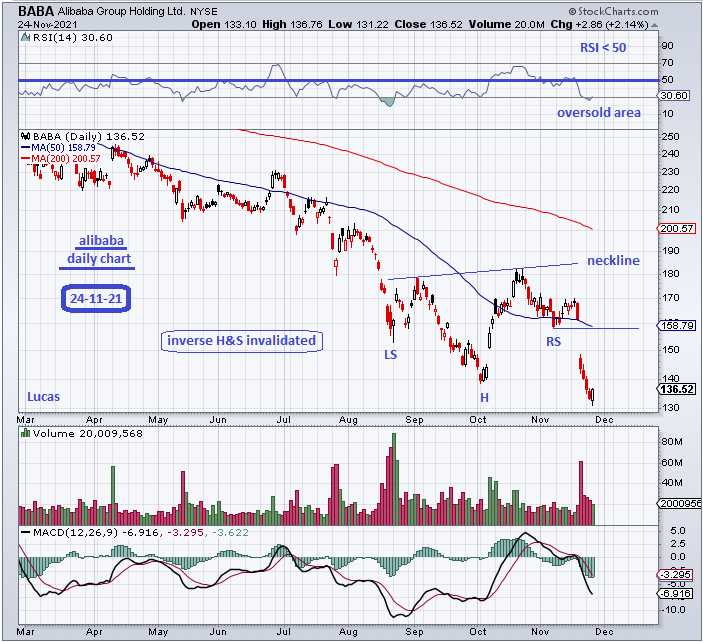This screenshot has height=642, width=703.
Task: Click the tallest volume bar in late August
Action: tap(394, 479)
